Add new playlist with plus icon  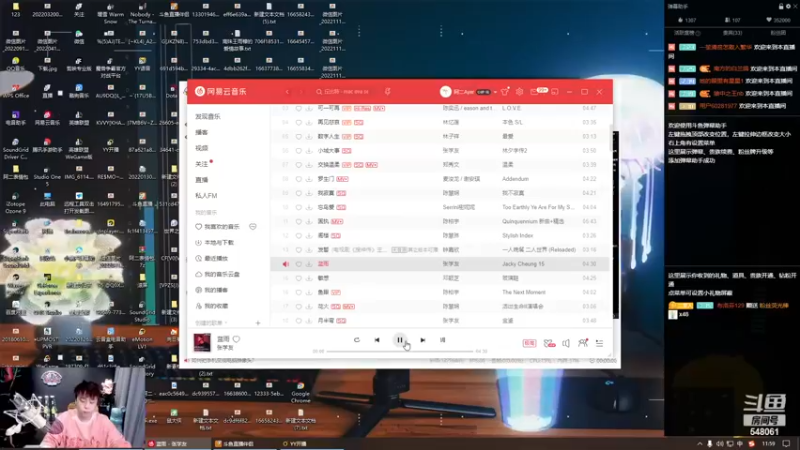coord(258,323)
